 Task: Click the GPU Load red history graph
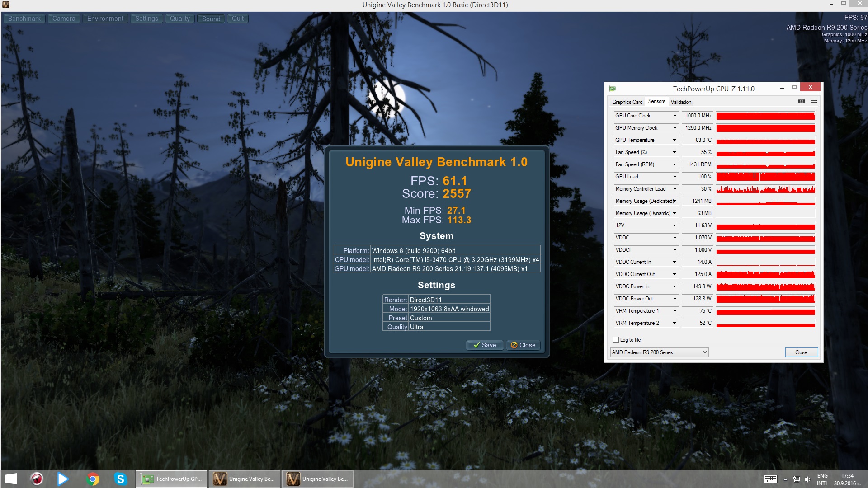click(x=765, y=177)
